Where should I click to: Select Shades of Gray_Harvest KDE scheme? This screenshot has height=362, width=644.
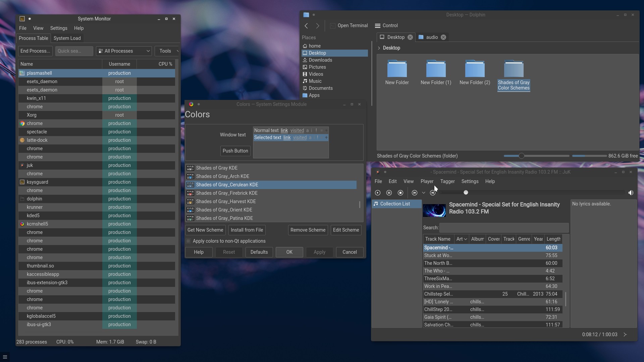tap(271, 201)
